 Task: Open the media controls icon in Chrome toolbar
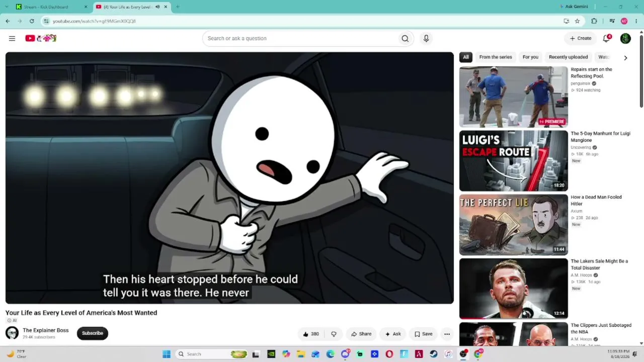pyautogui.click(x=612, y=21)
